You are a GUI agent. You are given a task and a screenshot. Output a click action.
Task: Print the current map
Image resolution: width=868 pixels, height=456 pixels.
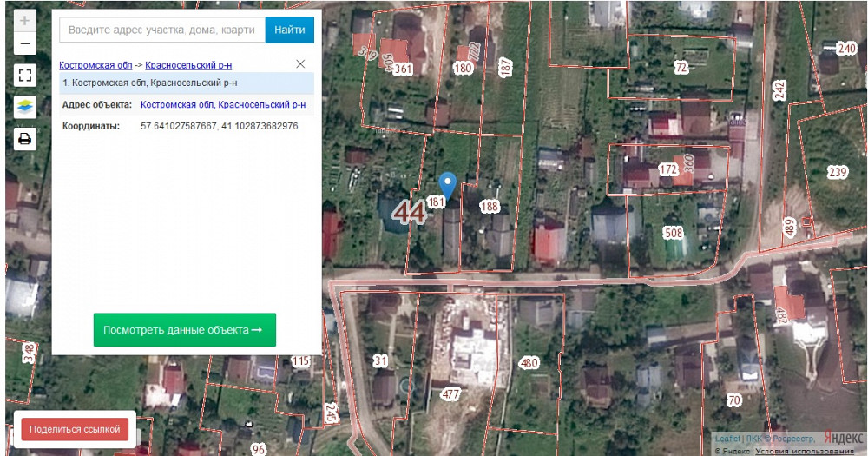(x=25, y=139)
